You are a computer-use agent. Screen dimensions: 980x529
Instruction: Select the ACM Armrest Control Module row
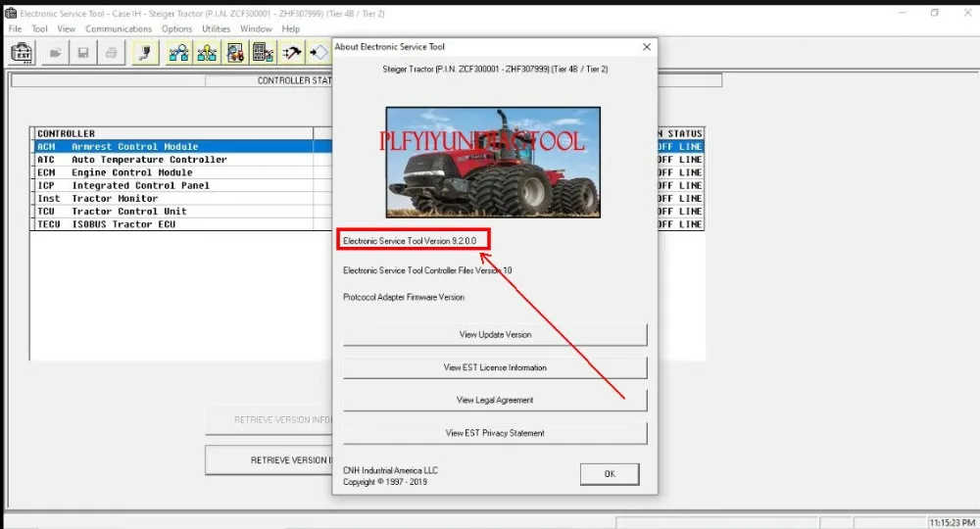tap(181, 146)
